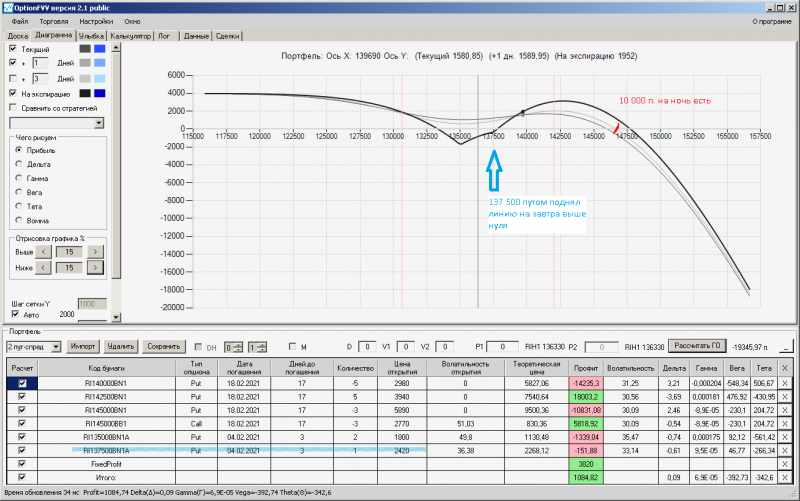This screenshot has width=800, height=501.
Task: Select the Тета radio button
Action: [x=19, y=206]
